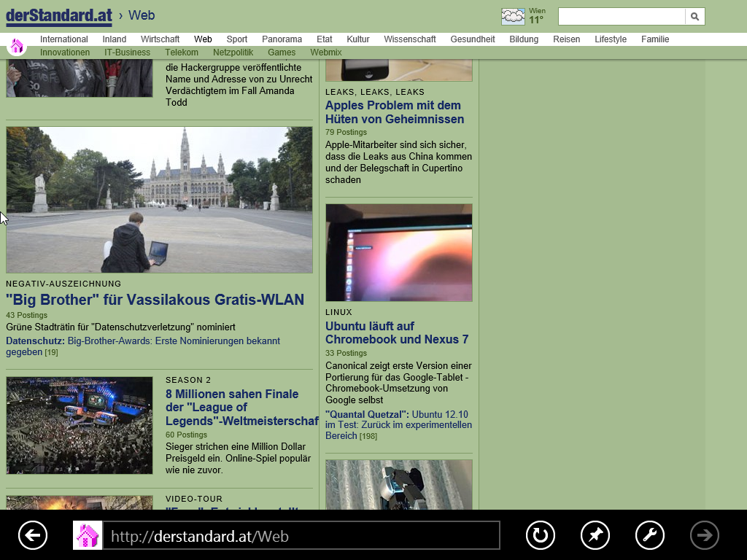Go forward with the browser forward arrow

(705, 535)
